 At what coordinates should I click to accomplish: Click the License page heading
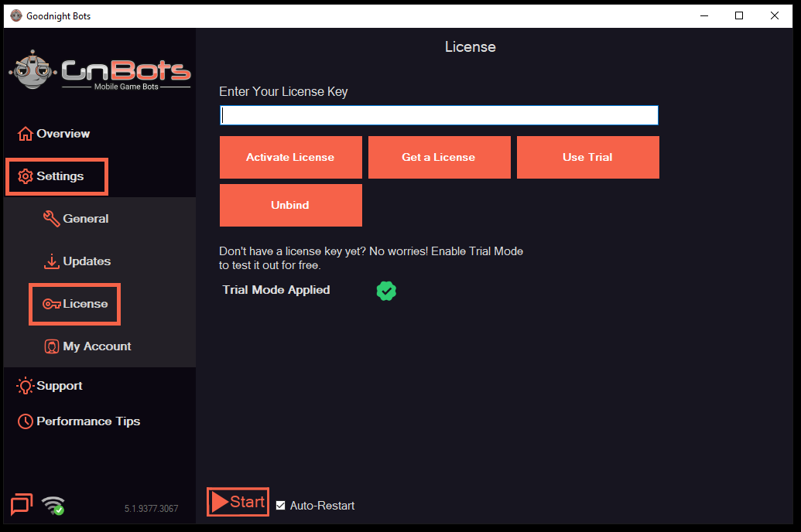coord(470,47)
